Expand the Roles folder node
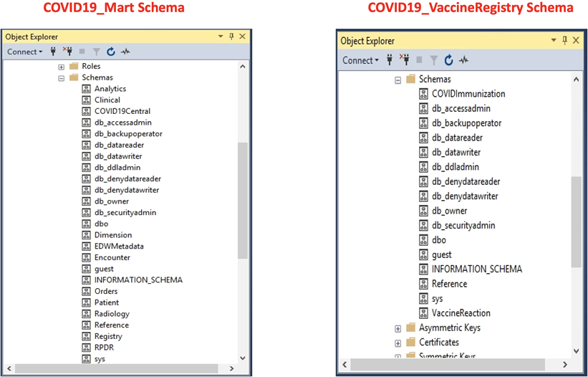Screen dimensions: 588x377 tap(61, 67)
